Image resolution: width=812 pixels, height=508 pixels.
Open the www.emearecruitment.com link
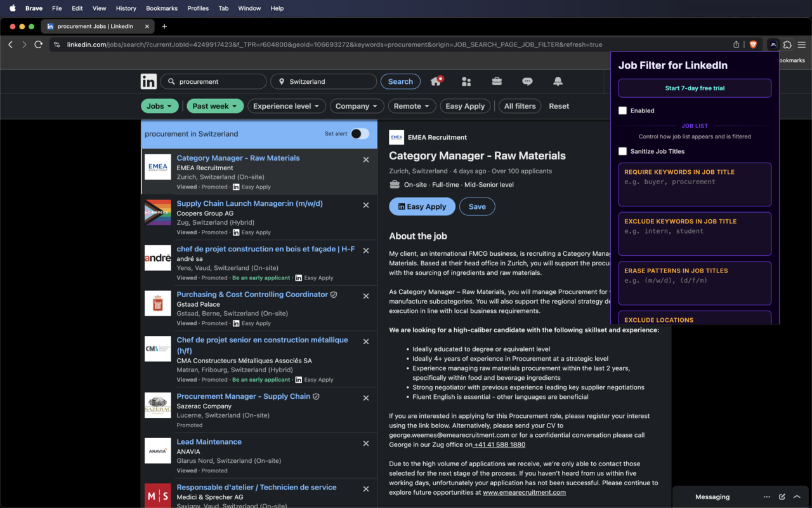coord(524,492)
